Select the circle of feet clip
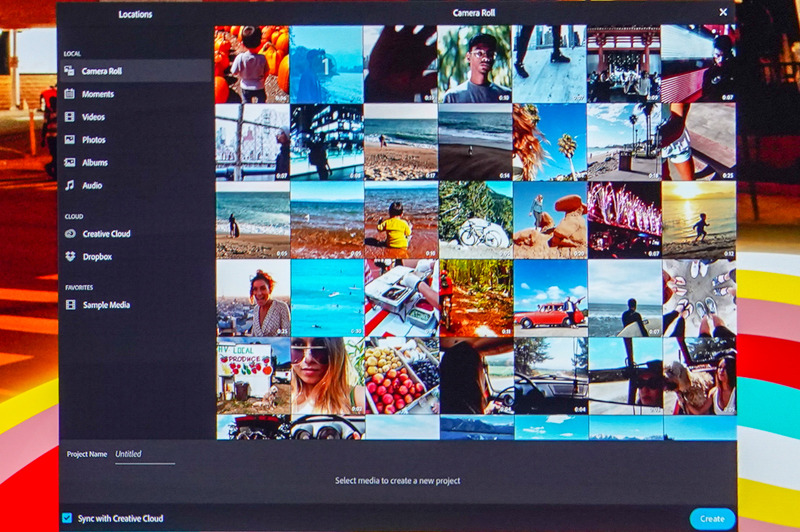Viewport: 800px width, 532px height. (699, 298)
